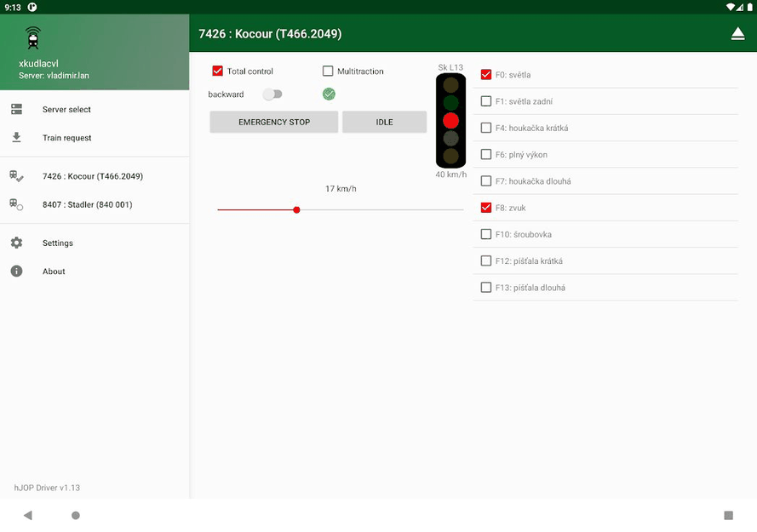Tap the red light on signal Sk L13
757x532 pixels.
click(450, 121)
